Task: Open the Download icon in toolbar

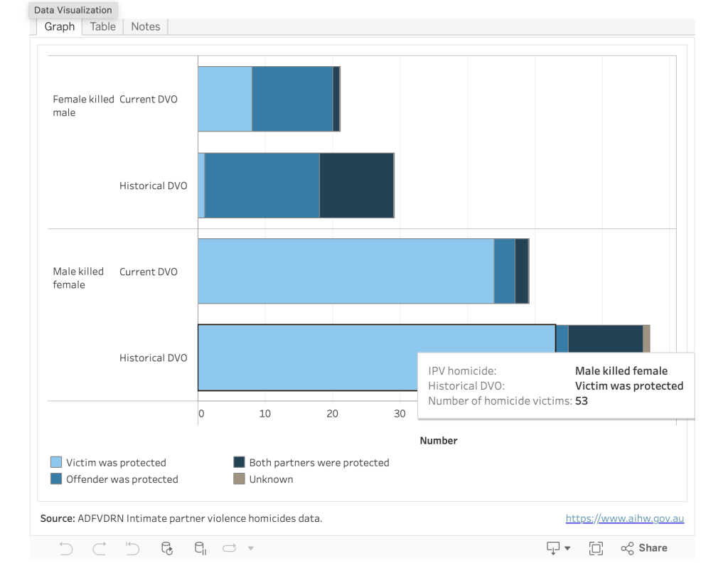Action: (553, 548)
